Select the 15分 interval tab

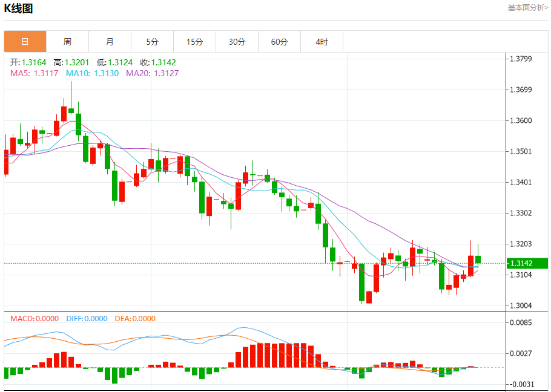(x=194, y=42)
